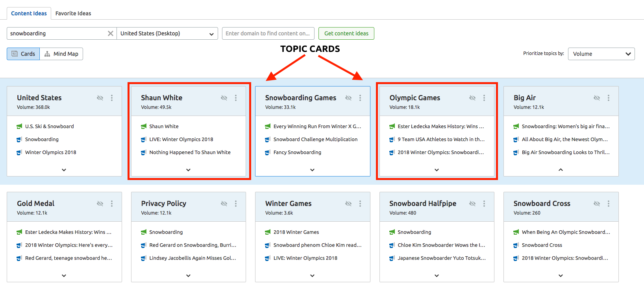Open more options on Gold Medal card

tap(112, 204)
